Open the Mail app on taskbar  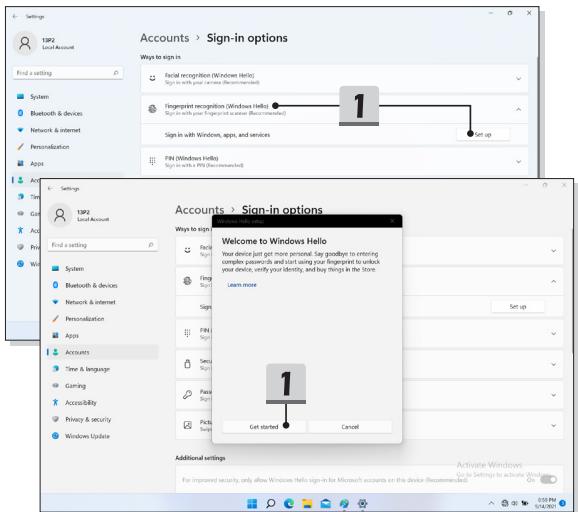point(325,503)
